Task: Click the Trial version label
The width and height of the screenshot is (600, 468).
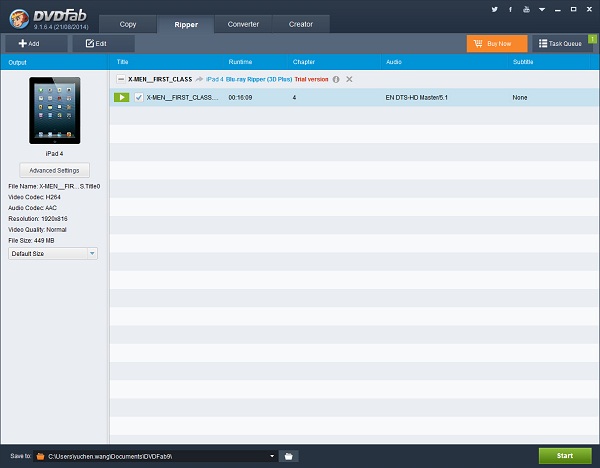Action: (x=311, y=79)
